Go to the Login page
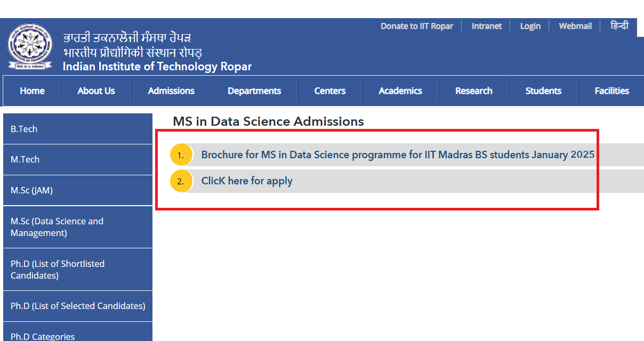Screen dimensions: 644x341 [530, 26]
